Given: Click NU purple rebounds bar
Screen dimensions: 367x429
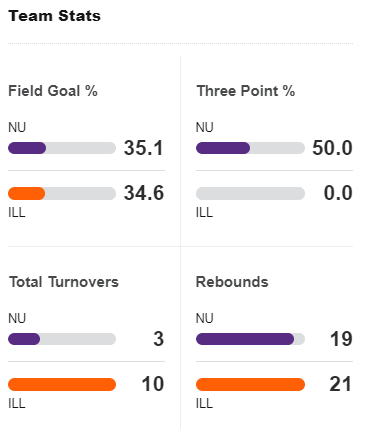Looking at the screenshot, I should tap(250, 339).
